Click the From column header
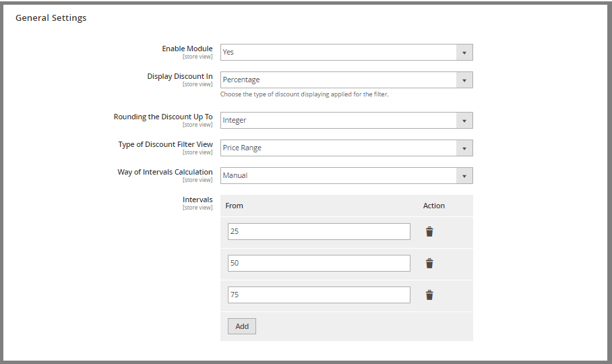612x364 pixels. pos(234,206)
